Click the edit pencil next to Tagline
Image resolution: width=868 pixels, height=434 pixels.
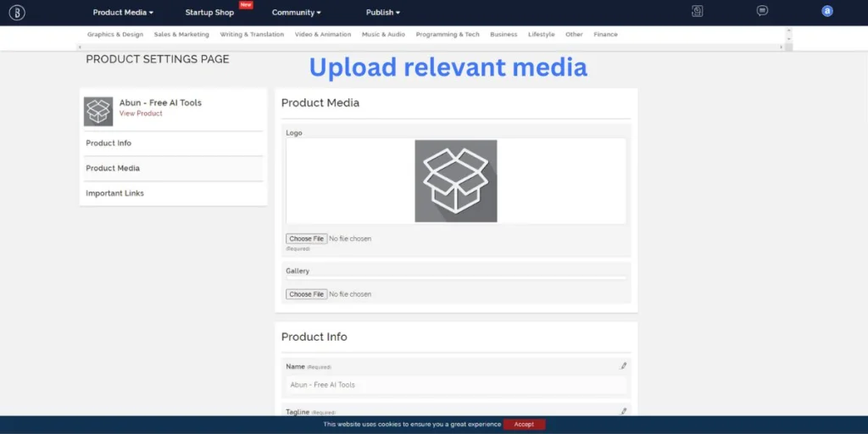(x=624, y=411)
